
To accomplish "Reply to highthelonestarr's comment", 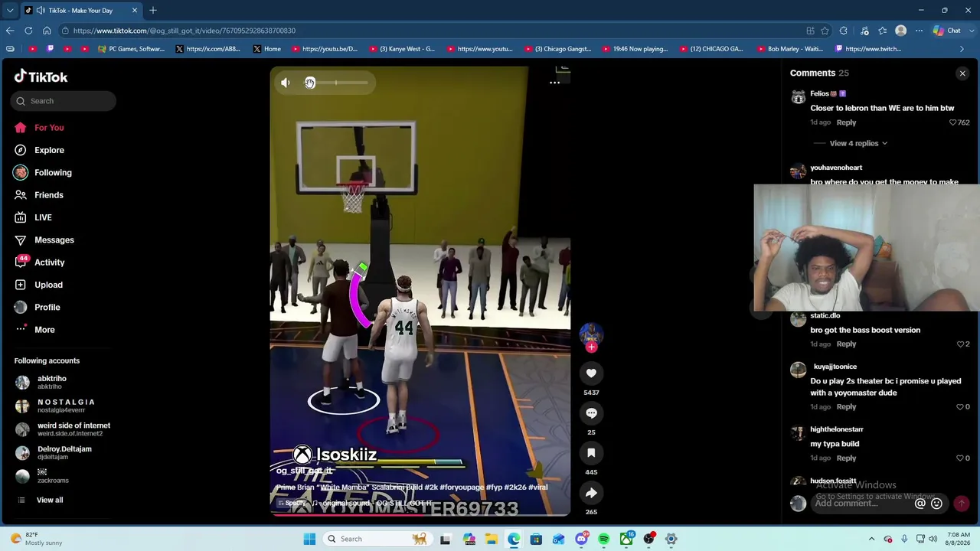I will 846,458.
